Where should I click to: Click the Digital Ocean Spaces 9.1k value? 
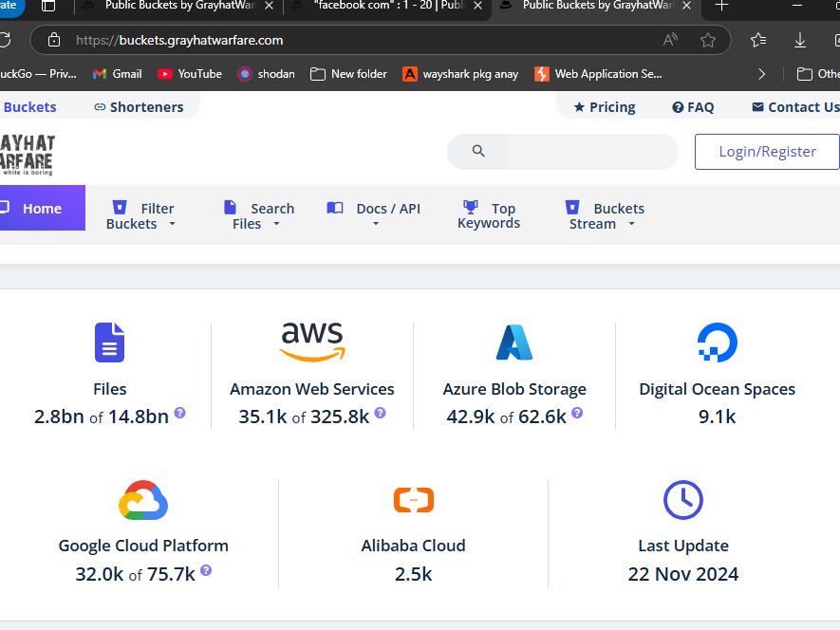pos(718,417)
